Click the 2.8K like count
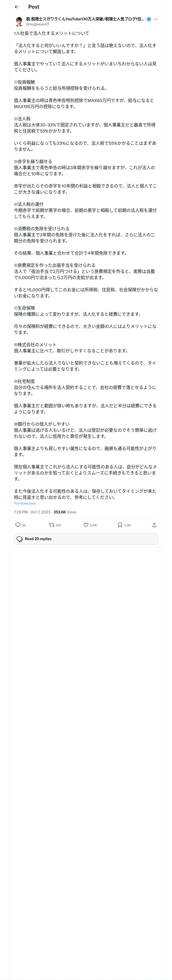This screenshot has height=980, width=172. point(93,525)
